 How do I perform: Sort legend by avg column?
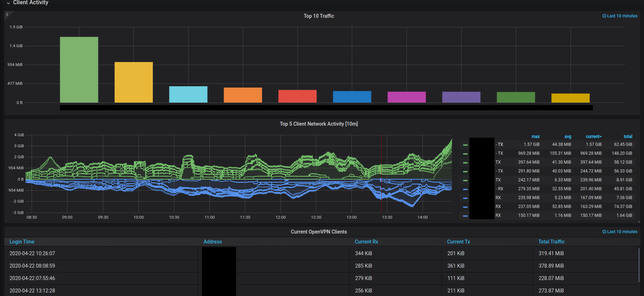(568, 137)
